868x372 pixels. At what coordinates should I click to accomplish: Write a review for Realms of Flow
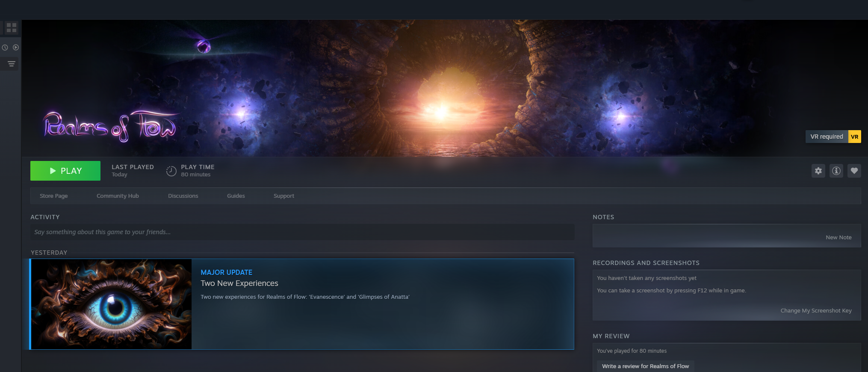(645, 366)
